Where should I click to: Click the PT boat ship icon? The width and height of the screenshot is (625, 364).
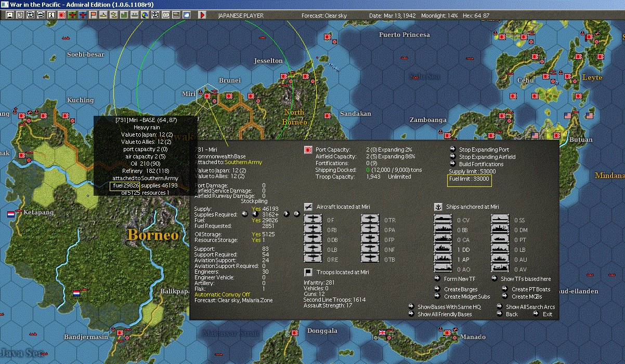point(501,239)
